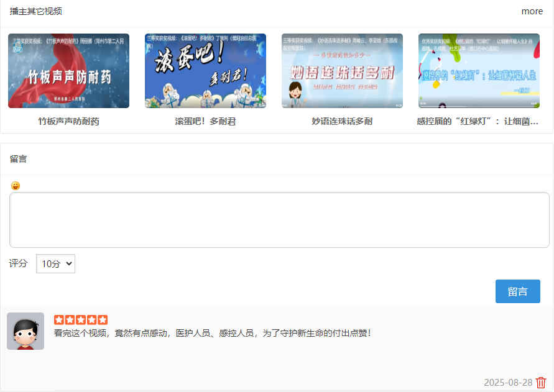
Task: Click the 滚蛋吧！多耐君 title link
Action: pos(205,121)
